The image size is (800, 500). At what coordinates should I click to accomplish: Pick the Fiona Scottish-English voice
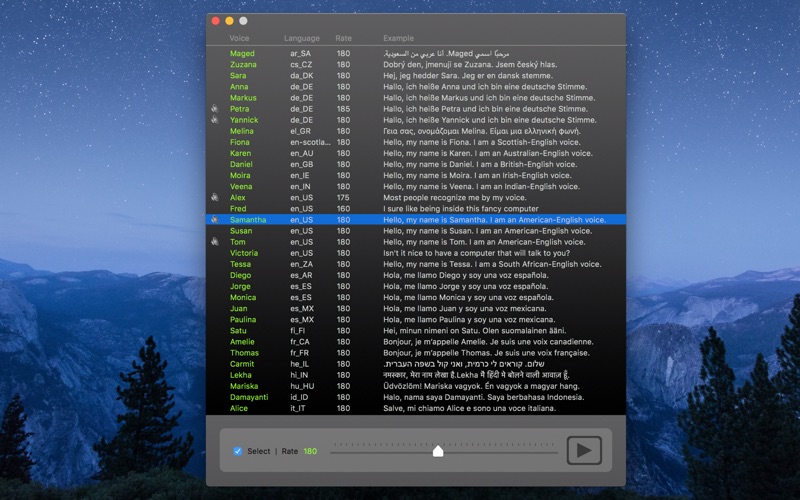416,142
